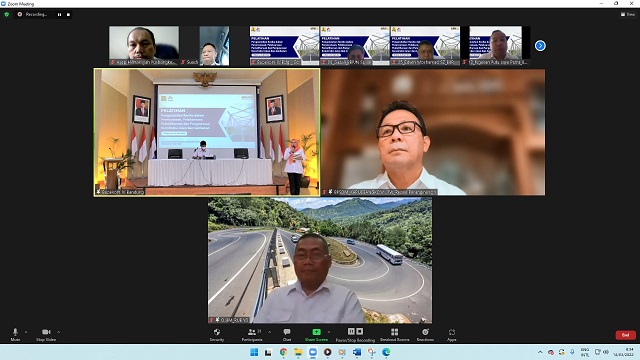640x360 pixels.
Task: Open the View layout menu
Action: point(628,14)
